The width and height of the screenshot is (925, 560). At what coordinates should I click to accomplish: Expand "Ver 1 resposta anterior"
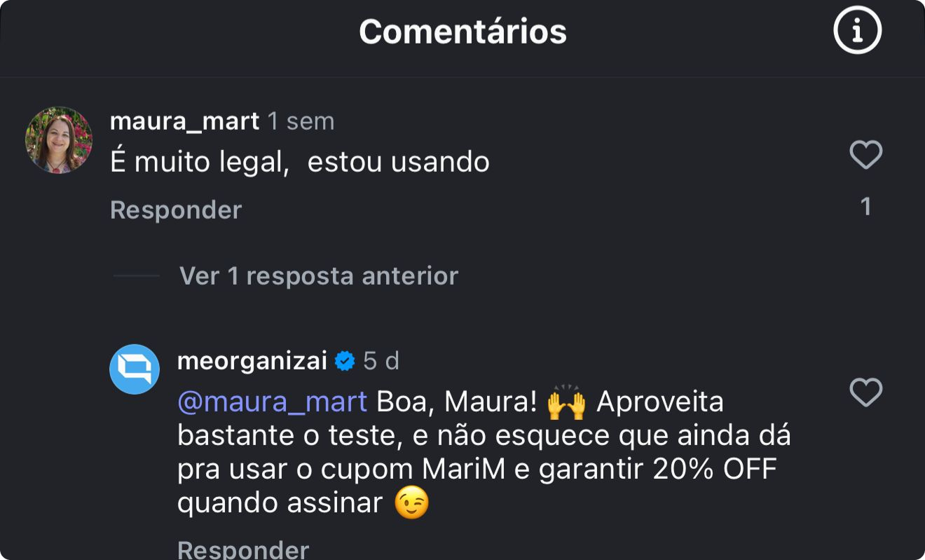pyautogui.click(x=318, y=275)
